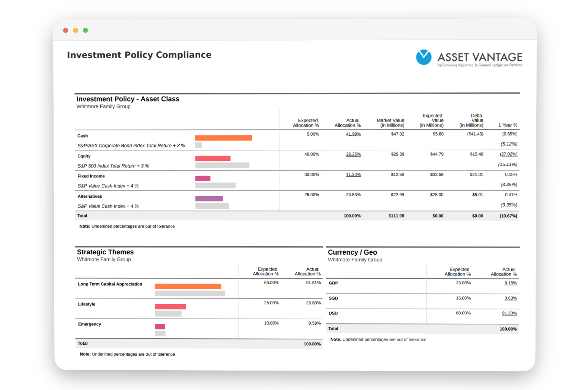Image resolution: width=588 pixels, height=390 pixels.
Task: Click the tolerance note under Strategic Themes
Action: 127,354
